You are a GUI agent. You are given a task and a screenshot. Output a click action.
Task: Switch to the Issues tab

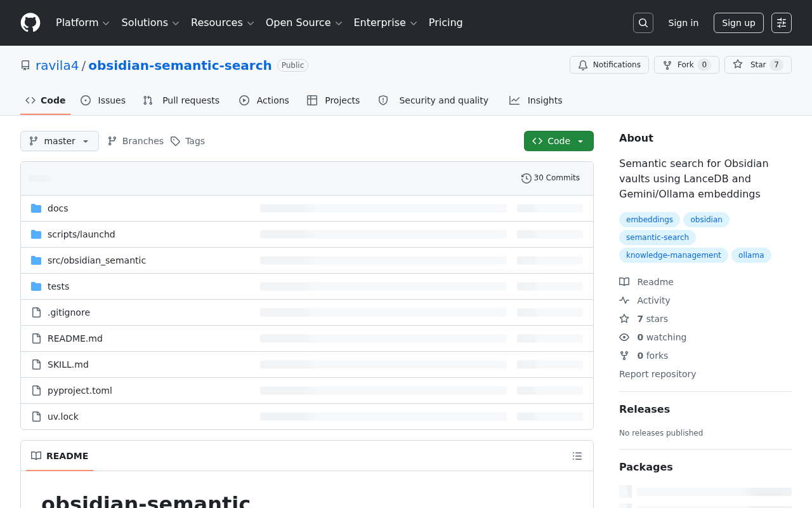click(x=103, y=100)
